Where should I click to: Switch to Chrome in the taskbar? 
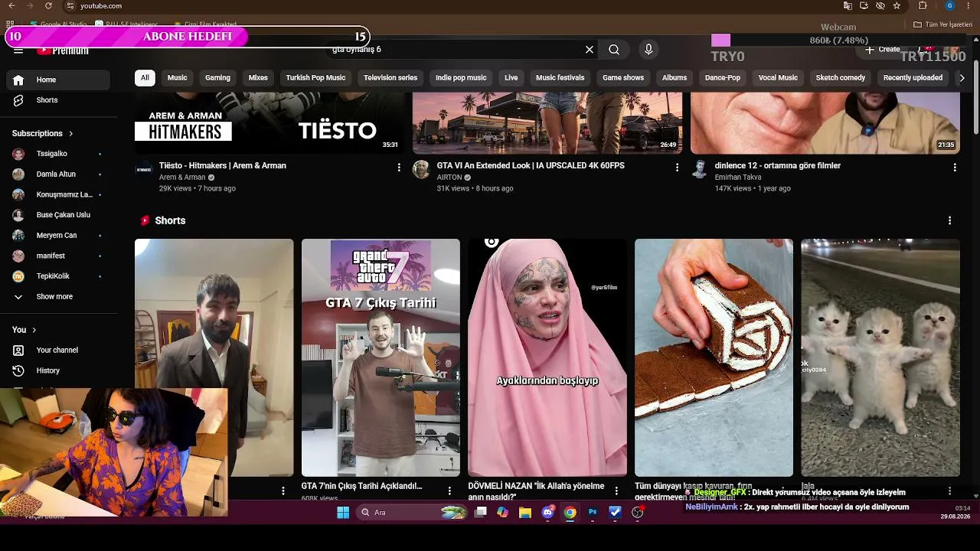pyautogui.click(x=570, y=512)
